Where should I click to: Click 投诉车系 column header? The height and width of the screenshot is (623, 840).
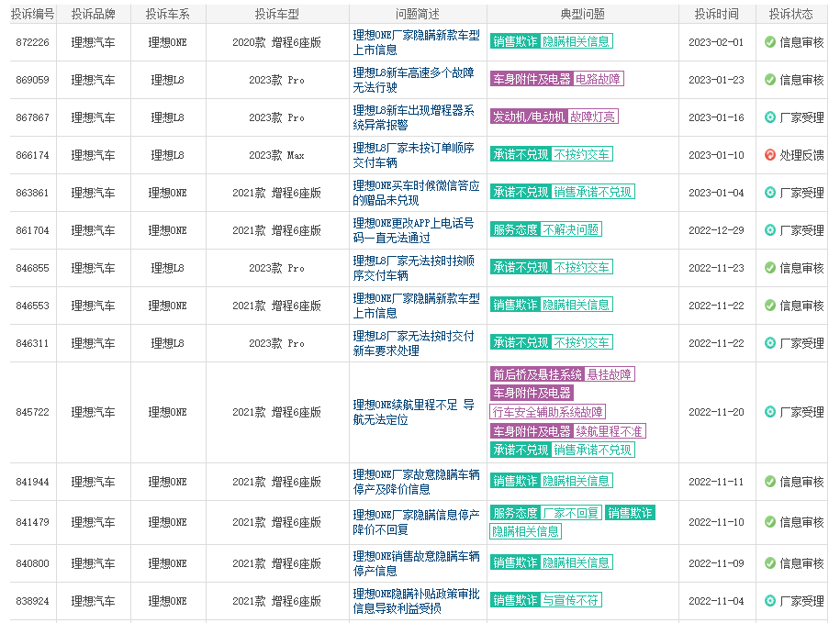(x=168, y=15)
